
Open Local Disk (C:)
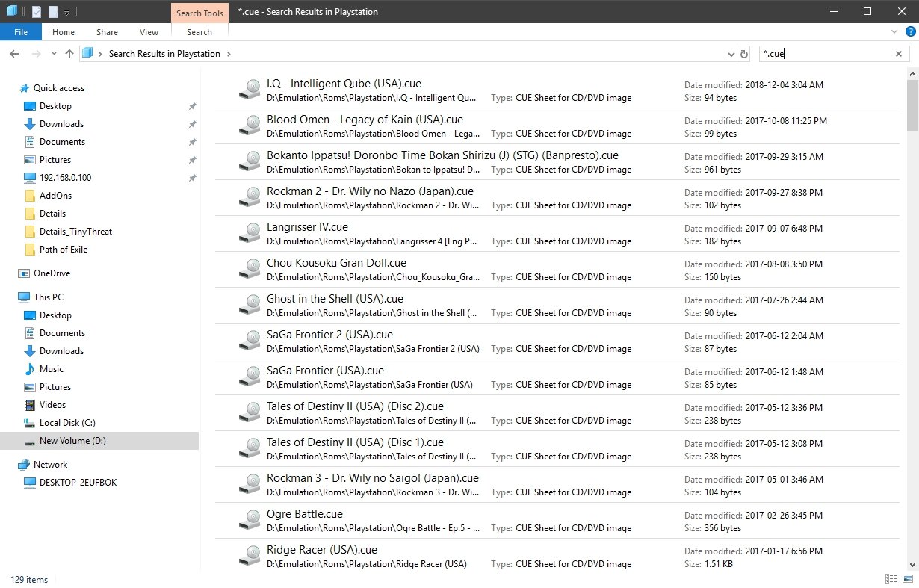[67, 423]
